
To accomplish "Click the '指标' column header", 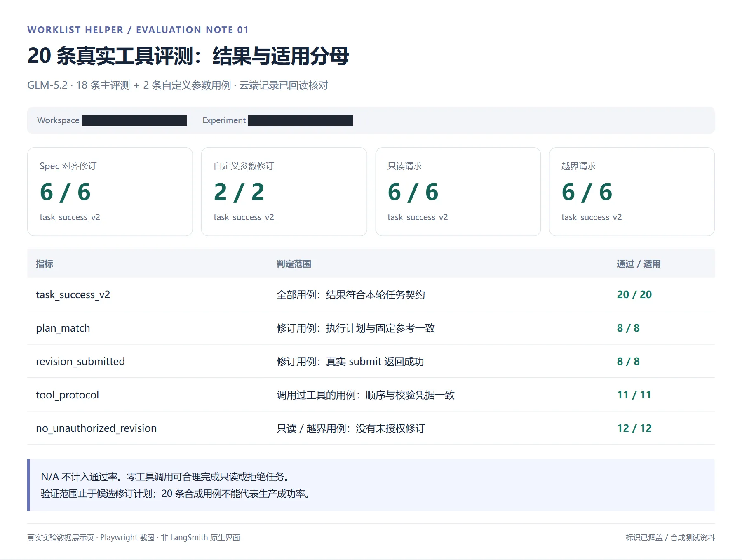I will click(45, 264).
